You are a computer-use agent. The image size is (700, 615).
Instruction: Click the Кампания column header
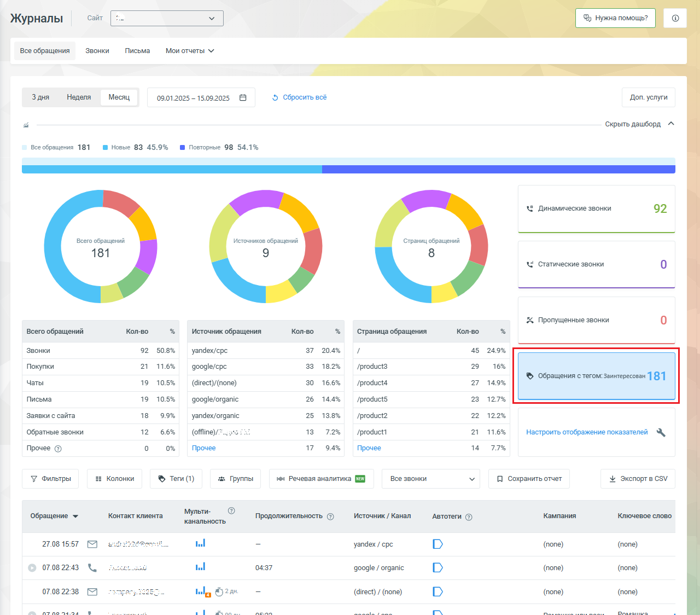coord(559,516)
